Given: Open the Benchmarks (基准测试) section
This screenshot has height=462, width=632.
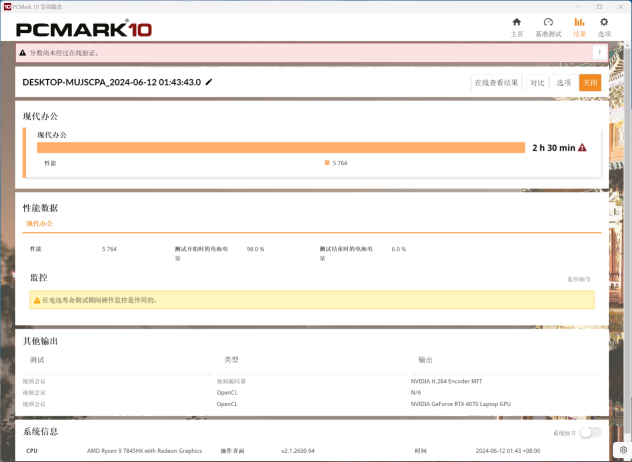Looking at the screenshot, I should (548, 27).
